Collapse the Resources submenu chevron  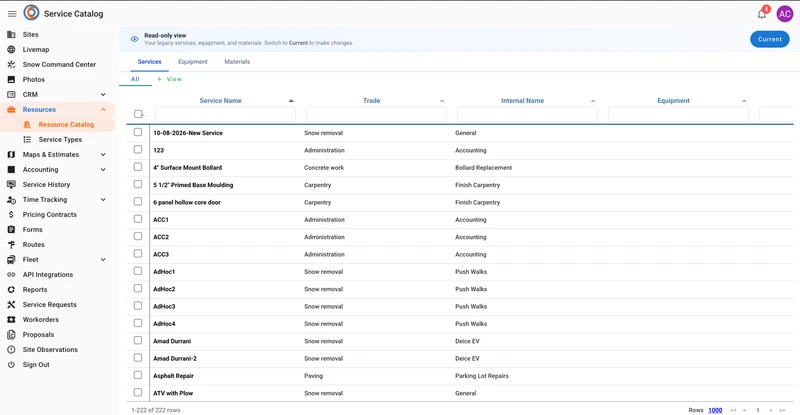coord(103,109)
